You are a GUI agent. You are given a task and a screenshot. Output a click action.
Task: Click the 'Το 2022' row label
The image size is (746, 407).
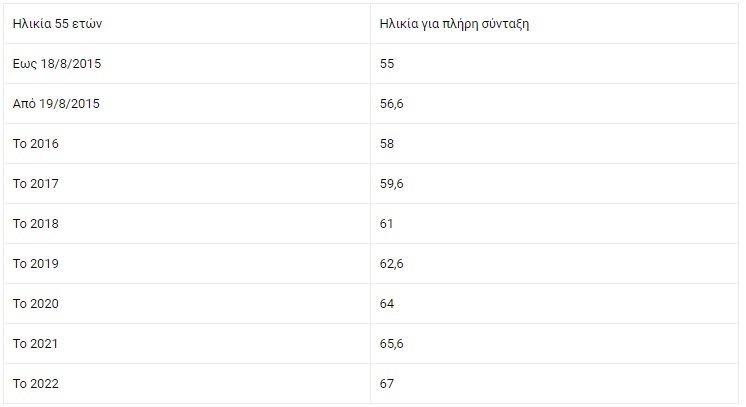(x=36, y=384)
